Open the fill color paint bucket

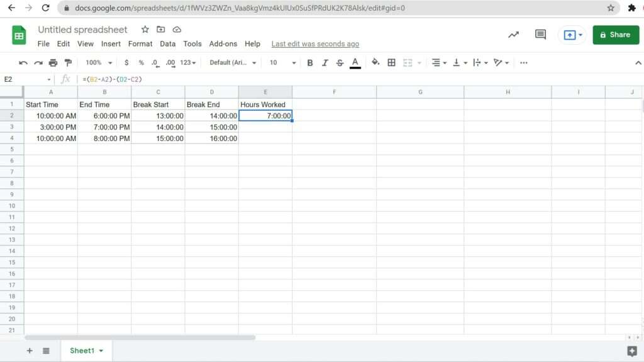375,63
